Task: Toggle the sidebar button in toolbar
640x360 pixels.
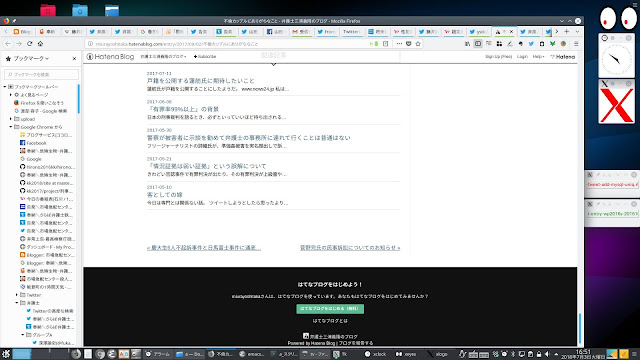Action: coord(478,44)
